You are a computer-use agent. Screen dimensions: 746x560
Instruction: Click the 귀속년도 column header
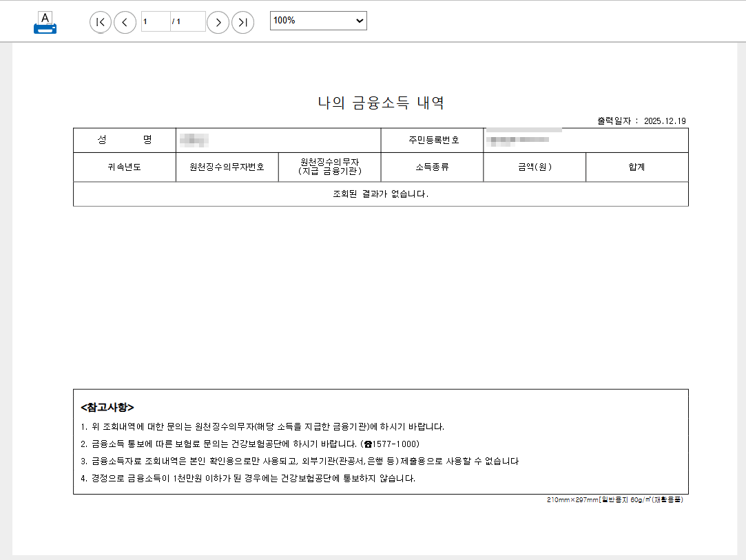pos(124,167)
